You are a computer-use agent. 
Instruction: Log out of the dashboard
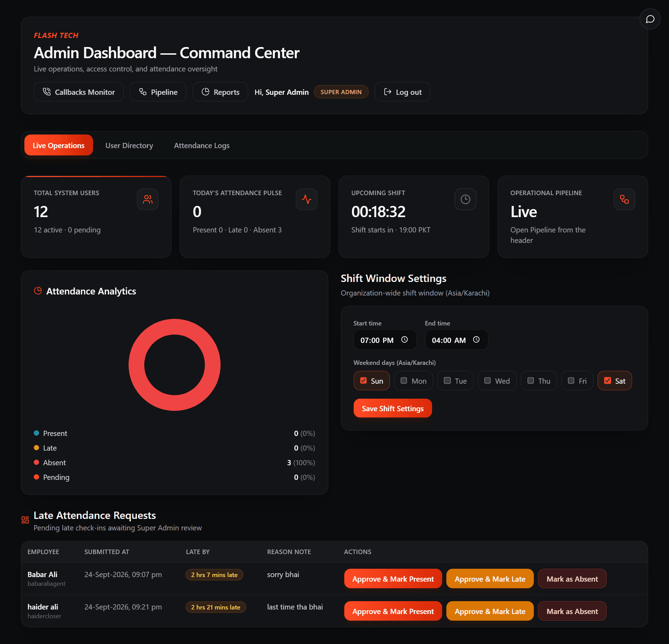point(402,92)
